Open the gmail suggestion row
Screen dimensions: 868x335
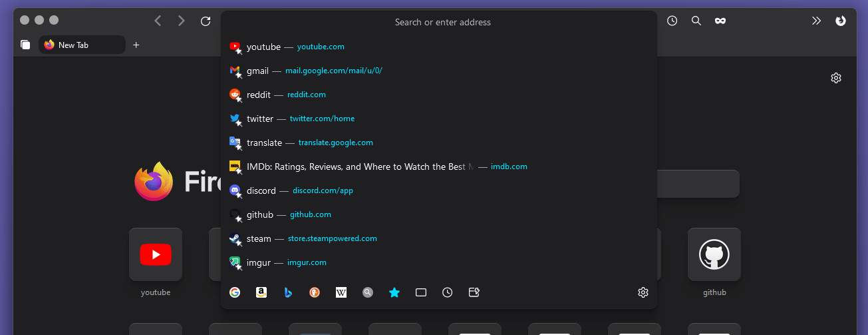pos(439,71)
